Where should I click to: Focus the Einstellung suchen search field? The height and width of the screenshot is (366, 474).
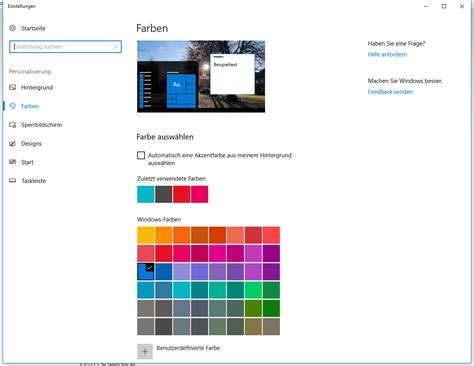pyautogui.click(x=65, y=47)
